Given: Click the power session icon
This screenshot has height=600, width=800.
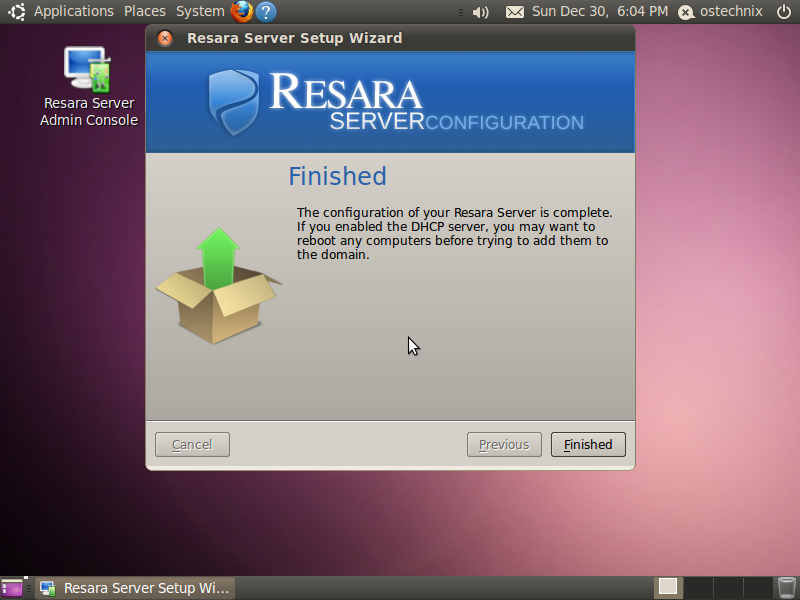Looking at the screenshot, I should pos(784,11).
